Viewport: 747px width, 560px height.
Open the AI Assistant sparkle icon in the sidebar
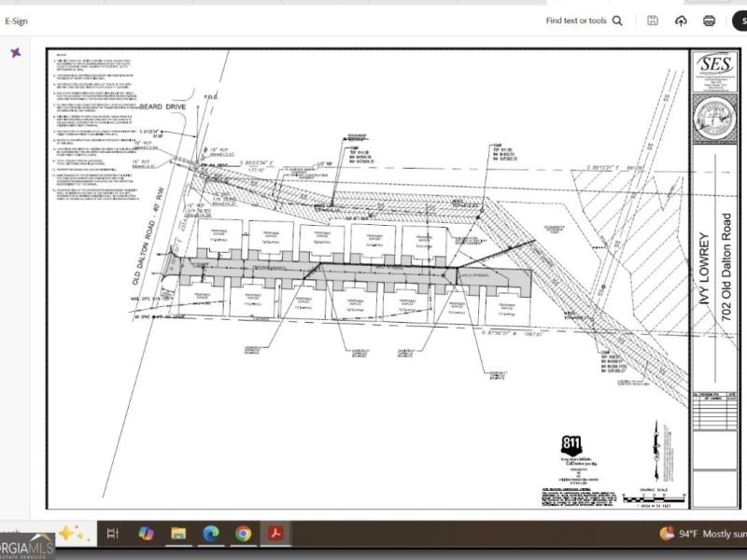click(x=16, y=52)
